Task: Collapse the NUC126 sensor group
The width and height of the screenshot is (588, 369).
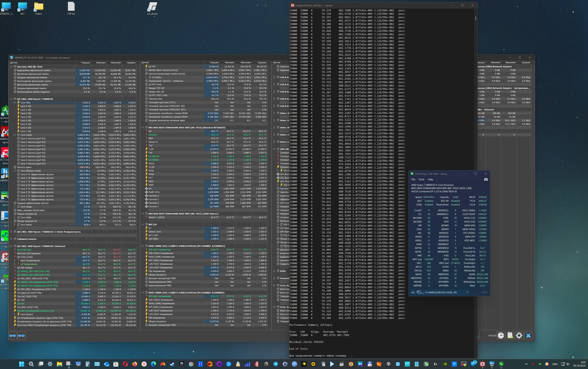Action: (x=143, y=225)
